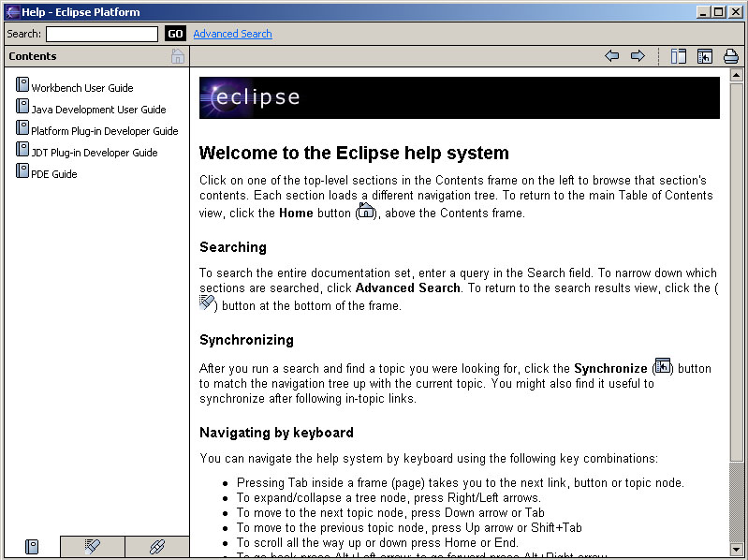Click the Eclipse title bar app icon
Viewport: 748px width, 560px height.
[13, 12]
